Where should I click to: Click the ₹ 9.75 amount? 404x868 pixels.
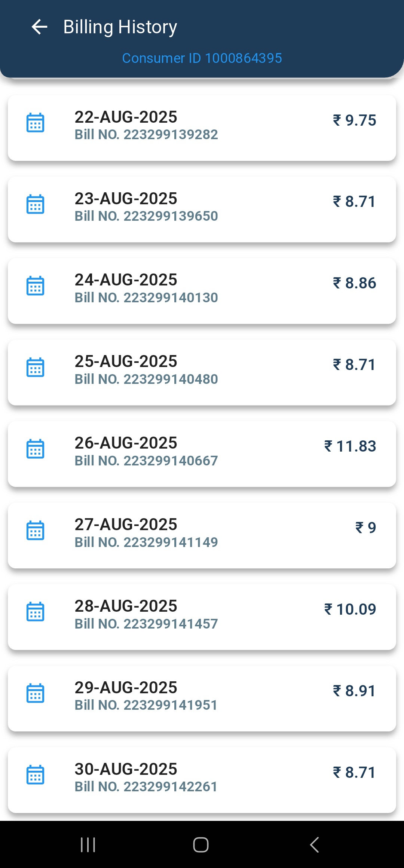[355, 120]
